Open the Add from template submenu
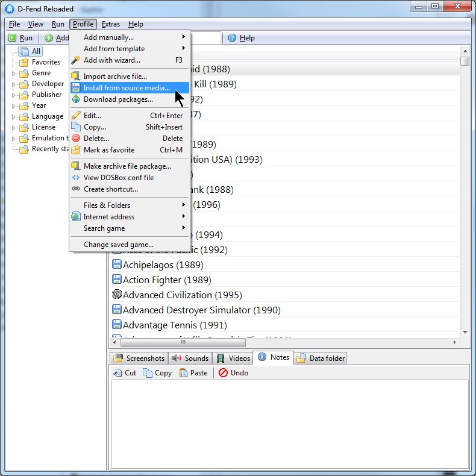476x476 pixels. coord(130,49)
